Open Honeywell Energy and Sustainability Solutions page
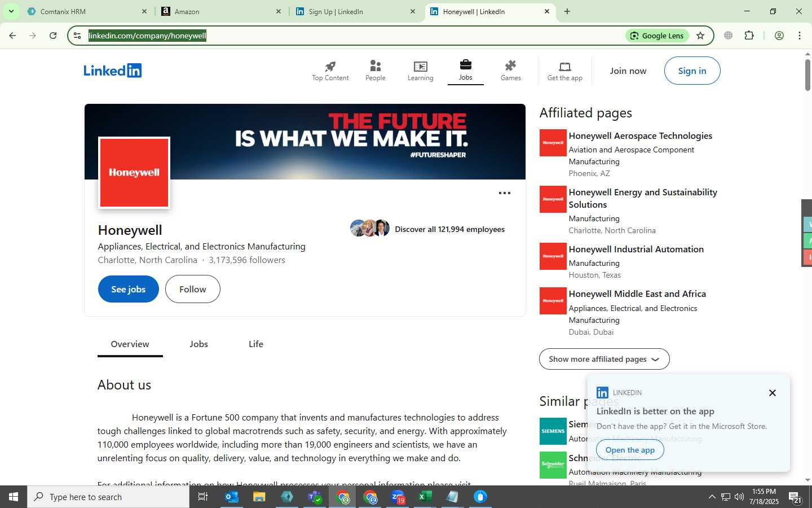 (643, 199)
